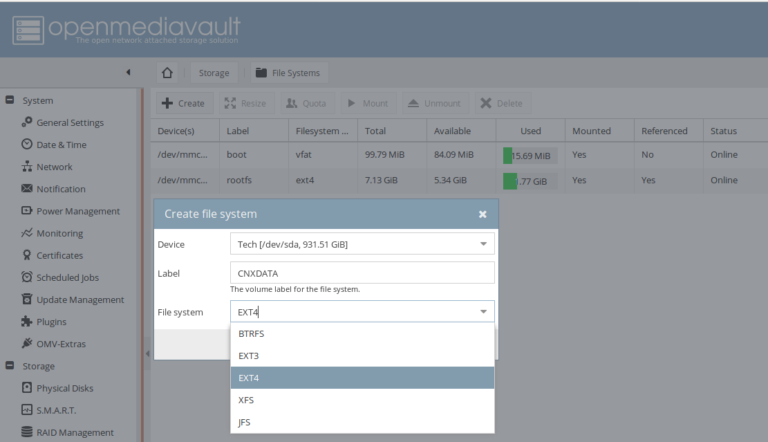Click the Unmount toolbar button
The width and height of the screenshot is (768, 442).
pos(435,103)
